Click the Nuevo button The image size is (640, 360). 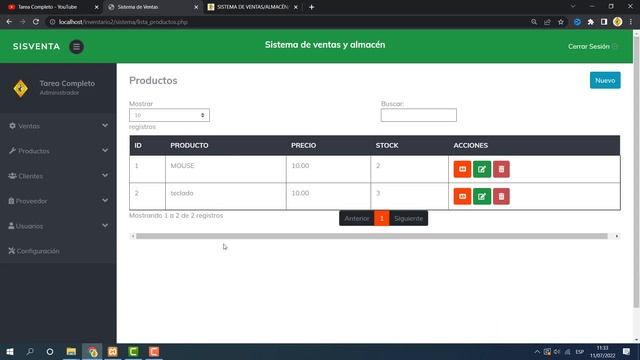pyautogui.click(x=605, y=80)
